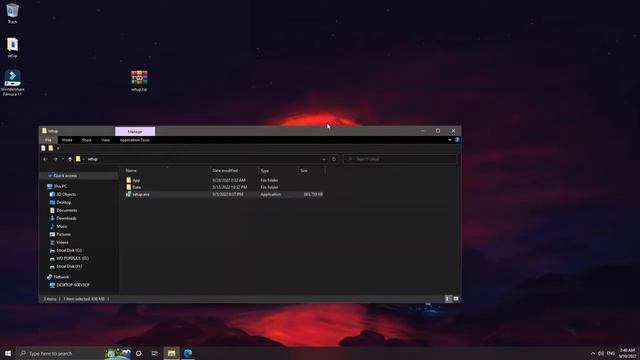This screenshot has height=360, width=640.
Task: Go back with the Back arrow
Action: click(x=45, y=159)
